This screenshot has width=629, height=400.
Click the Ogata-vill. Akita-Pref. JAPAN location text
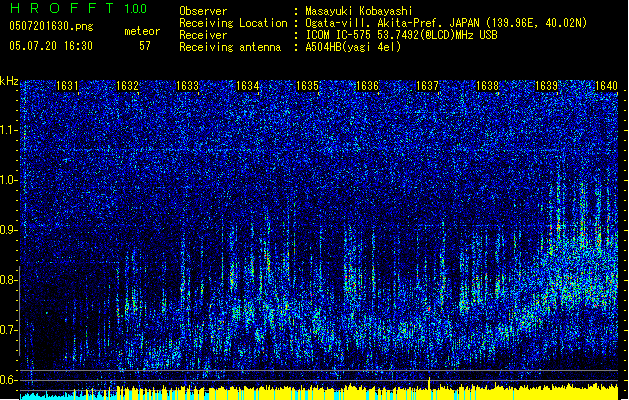click(446, 23)
